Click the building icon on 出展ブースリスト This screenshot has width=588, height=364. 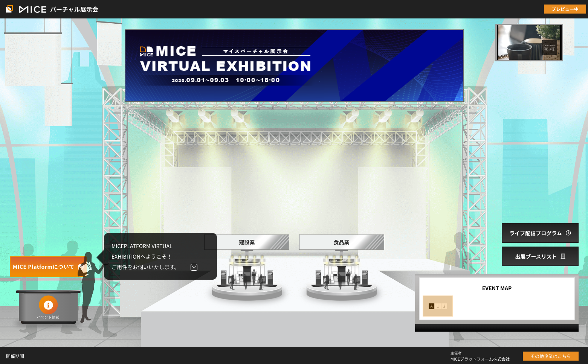point(563,256)
